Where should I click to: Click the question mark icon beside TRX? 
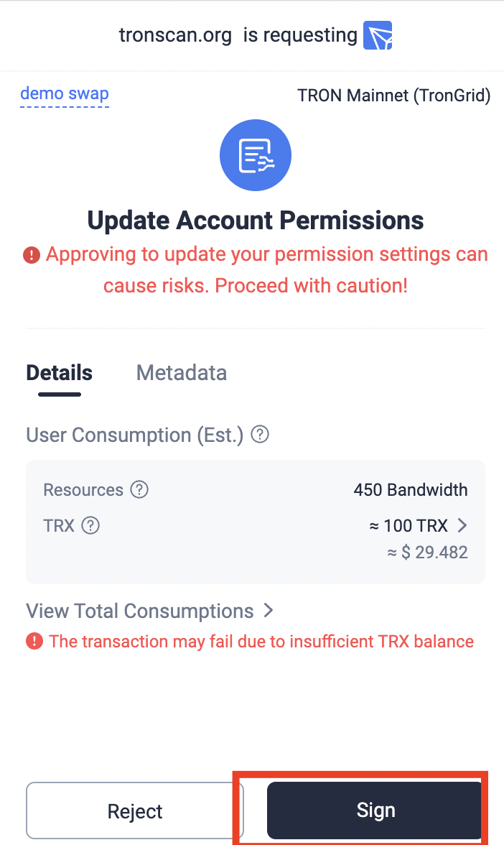point(90,525)
